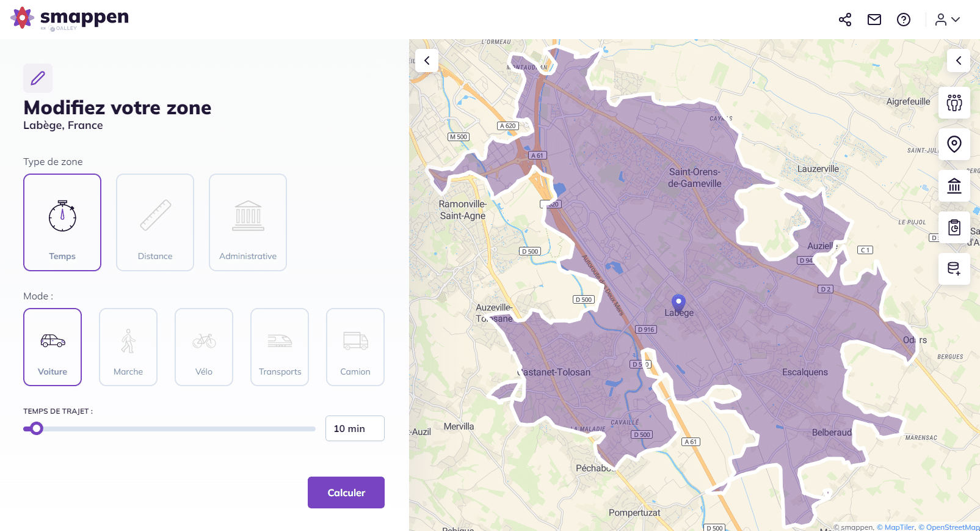980x531 pixels.
Task: Open the help question mark icon
Action: pyautogui.click(x=903, y=20)
